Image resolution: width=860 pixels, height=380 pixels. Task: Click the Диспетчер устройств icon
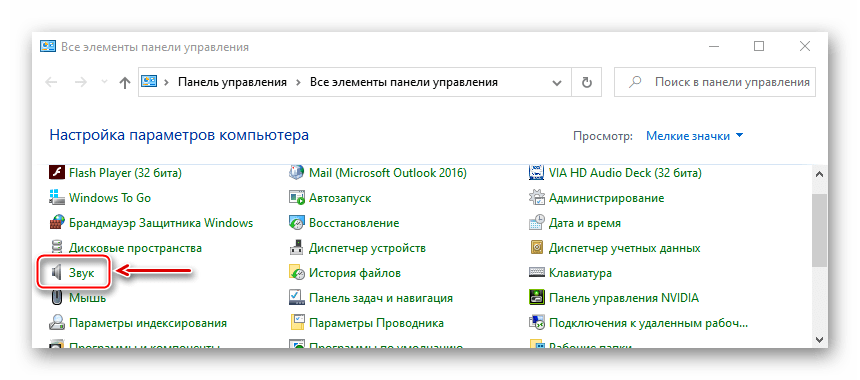297,248
